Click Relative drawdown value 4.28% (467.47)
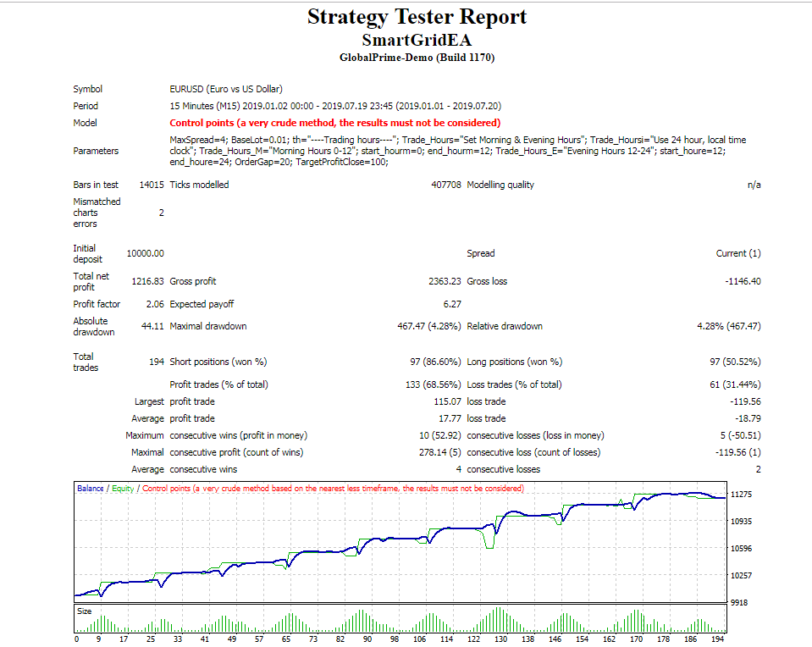Screen dimensions: 812x647 pyautogui.click(x=729, y=326)
